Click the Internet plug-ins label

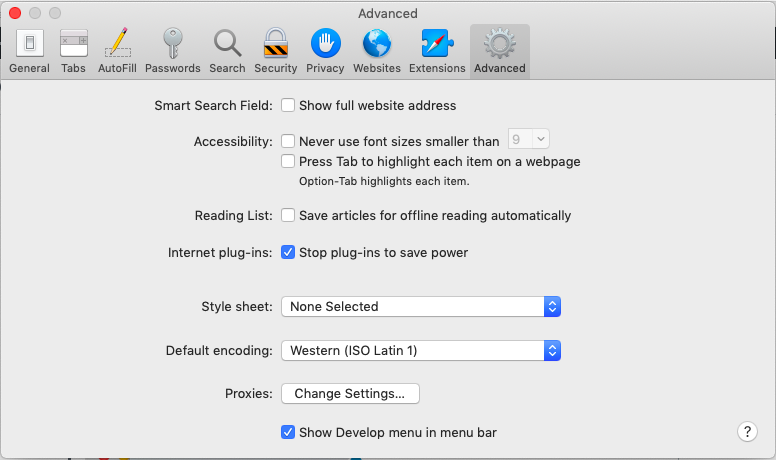click(x=220, y=253)
